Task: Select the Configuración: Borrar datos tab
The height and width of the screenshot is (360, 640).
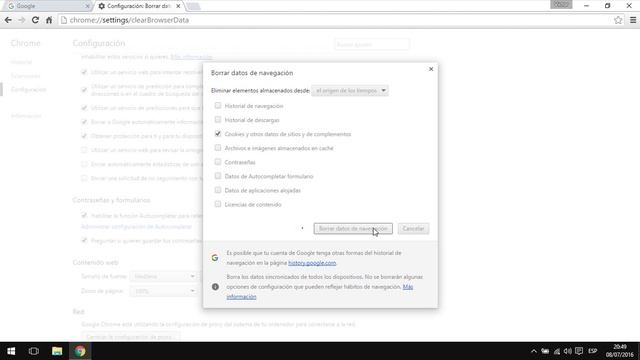Action: [x=139, y=6]
